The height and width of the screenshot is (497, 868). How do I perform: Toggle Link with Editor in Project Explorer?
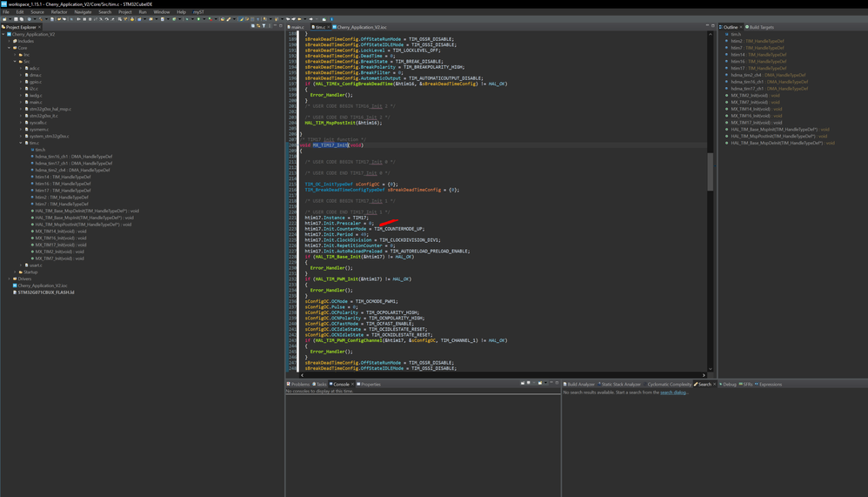(258, 26)
